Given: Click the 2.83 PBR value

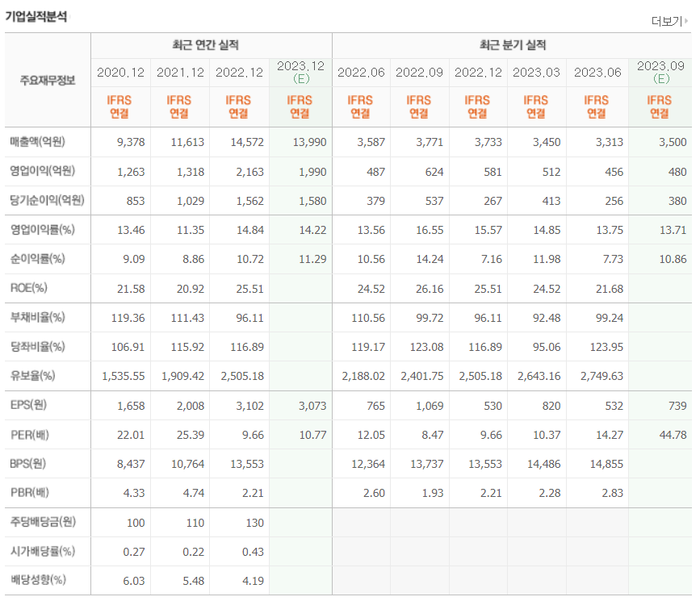Looking at the screenshot, I should coord(612,493).
